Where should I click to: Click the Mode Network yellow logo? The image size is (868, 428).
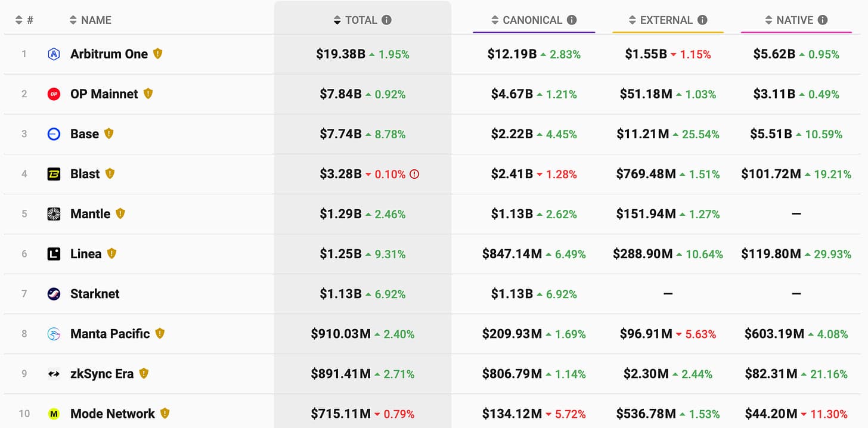coord(54,414)
